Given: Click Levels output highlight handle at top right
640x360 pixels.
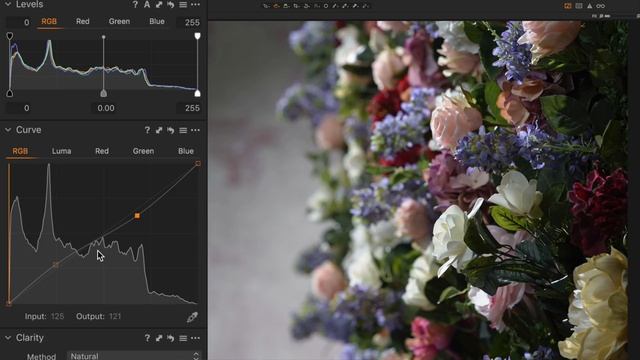Looking at the screenshot, I should (x=198, y=36).
